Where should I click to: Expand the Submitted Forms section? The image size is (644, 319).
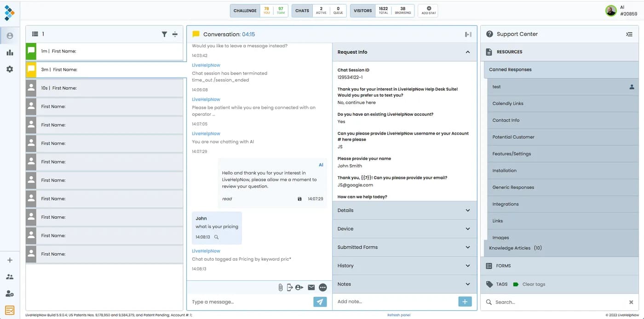(404, 247)
